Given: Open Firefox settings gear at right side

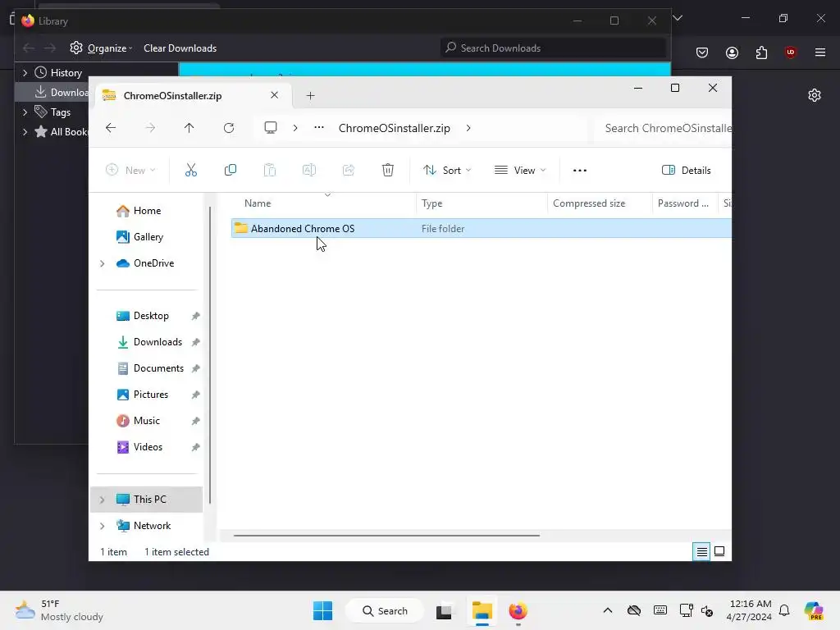Looking at the screenshot, I should [815, 95].
